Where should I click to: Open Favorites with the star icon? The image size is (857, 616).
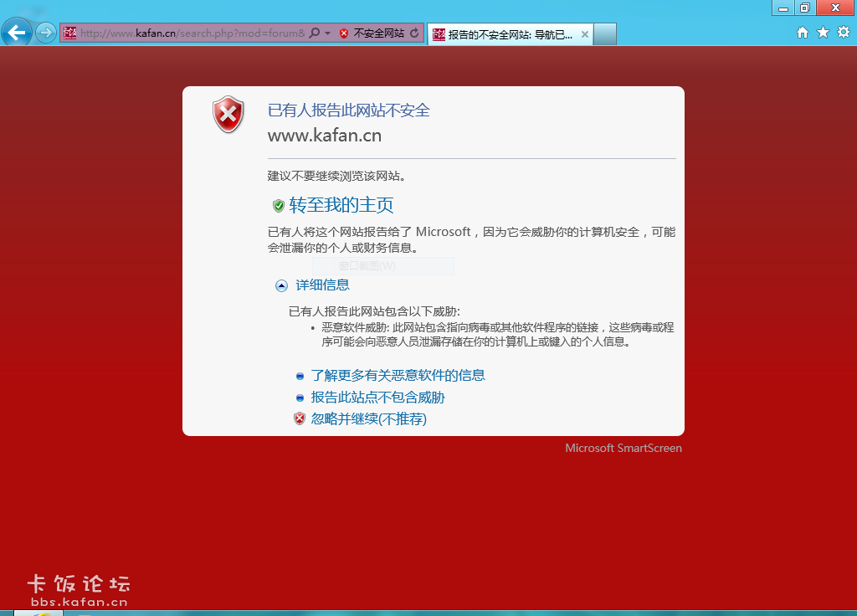point(824,33)
